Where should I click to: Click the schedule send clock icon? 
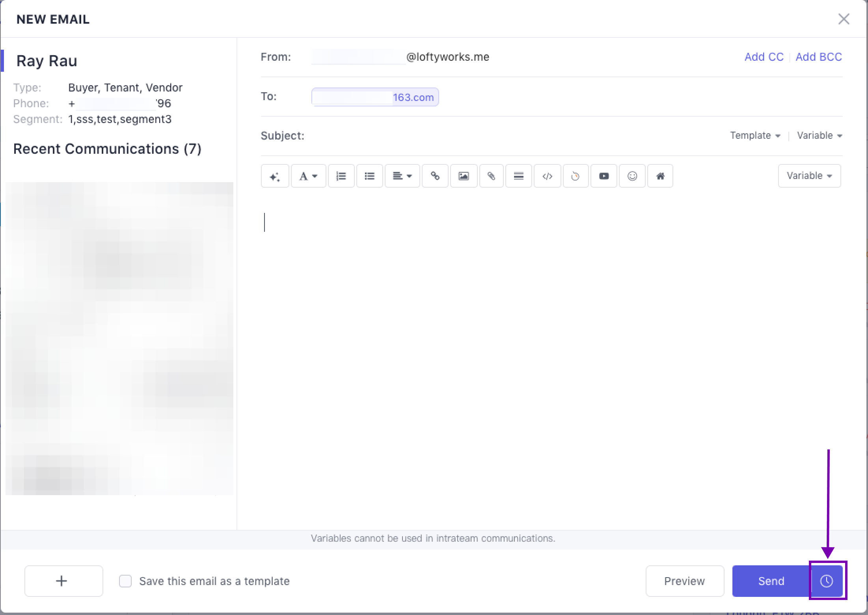click(x=827, y=581)
